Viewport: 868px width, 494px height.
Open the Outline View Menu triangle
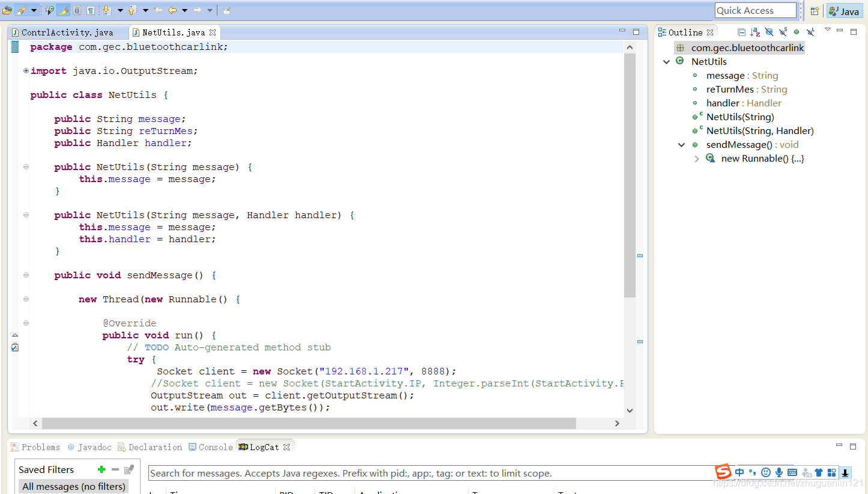(827, 30)
